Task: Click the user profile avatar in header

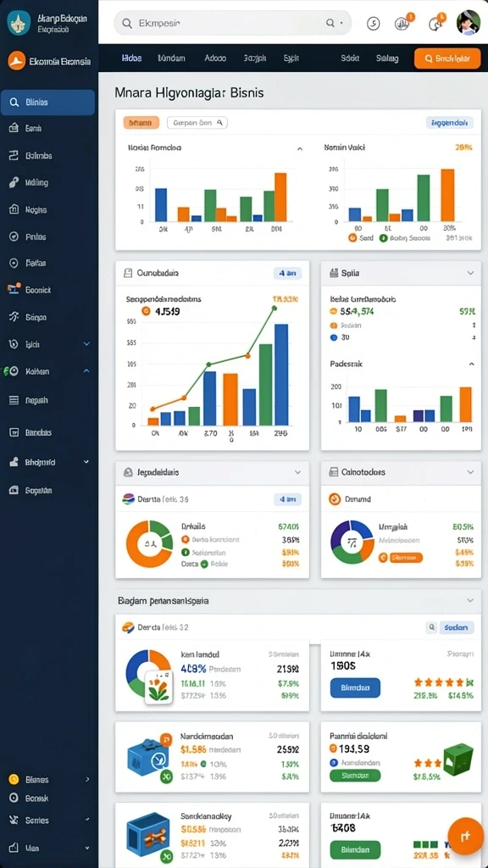Action: pyautogui.click(x=468, y=23)
